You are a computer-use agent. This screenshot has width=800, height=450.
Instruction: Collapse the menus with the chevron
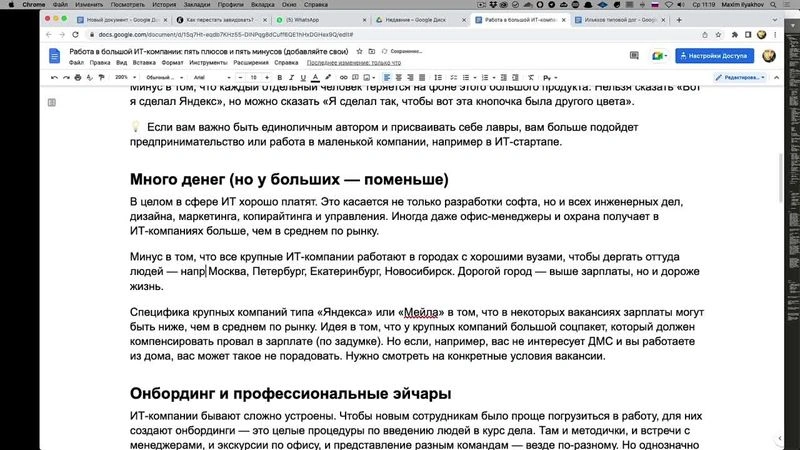coord(777,78)
